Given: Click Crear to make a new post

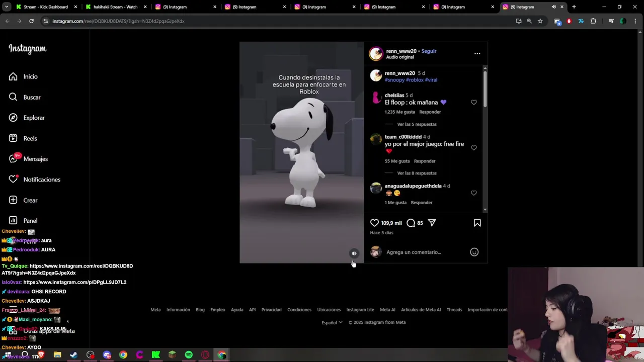Looking at the screenshot, I should (x=23, y=200).
